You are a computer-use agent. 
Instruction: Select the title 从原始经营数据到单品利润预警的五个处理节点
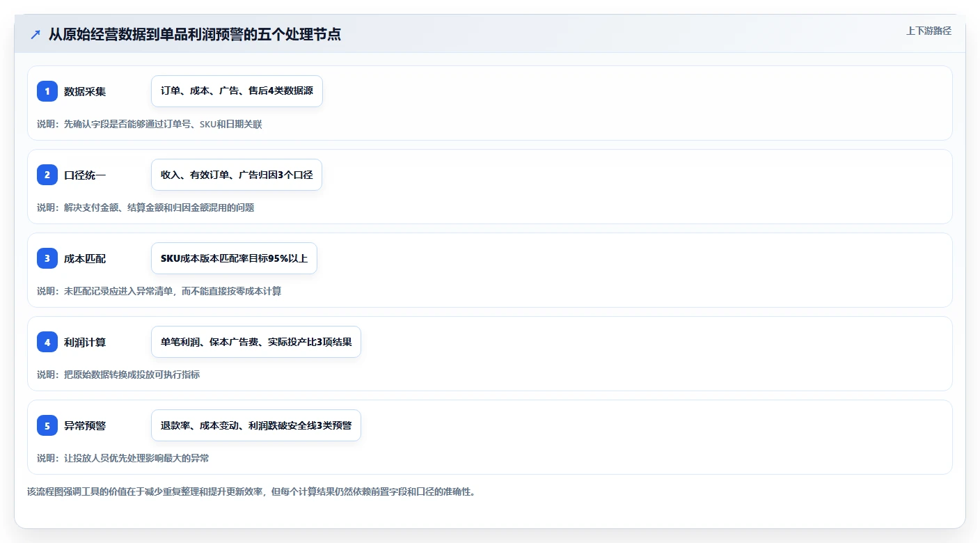coord(195,34)
